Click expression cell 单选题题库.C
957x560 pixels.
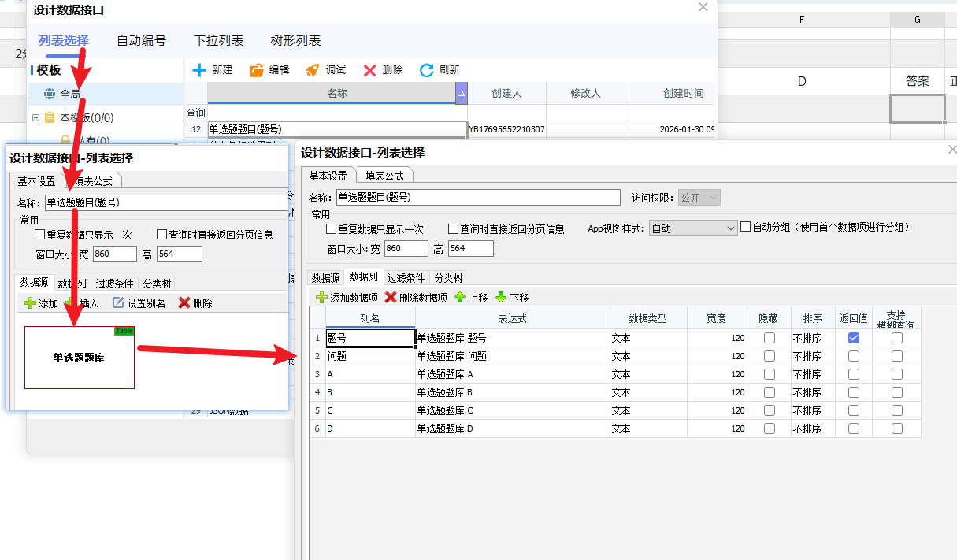[x=513, y=410]
